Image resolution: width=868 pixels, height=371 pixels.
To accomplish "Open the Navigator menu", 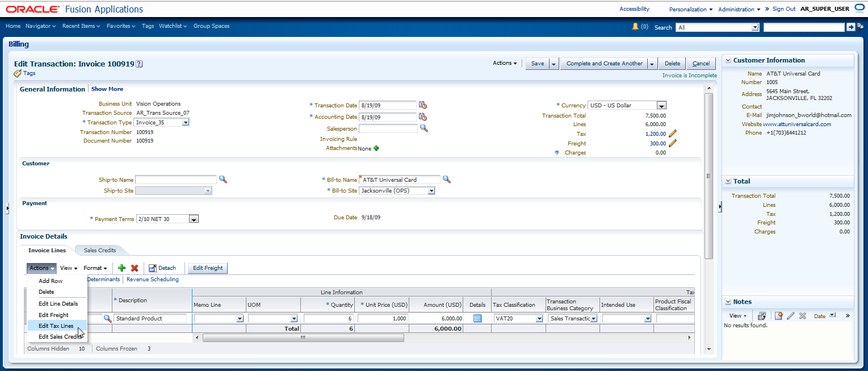I will tap(40, 26).
